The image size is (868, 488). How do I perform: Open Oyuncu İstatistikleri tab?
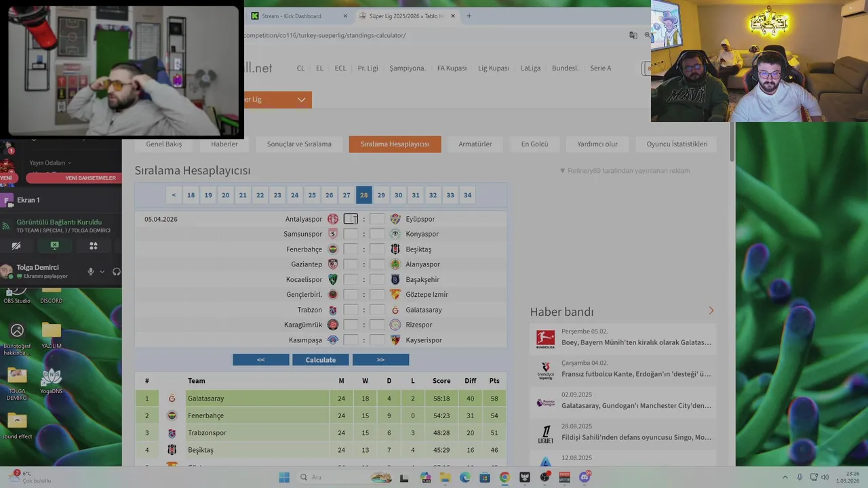coord(677,144)
